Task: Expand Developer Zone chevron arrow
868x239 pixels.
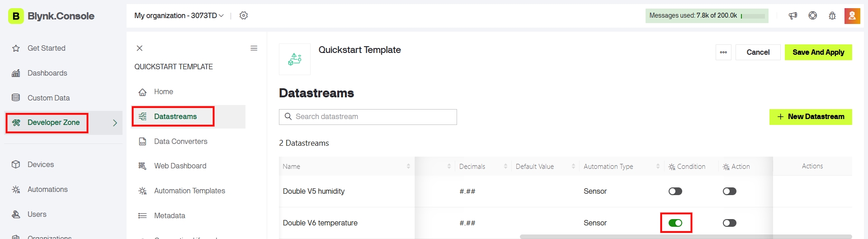Action: point(115,123)
